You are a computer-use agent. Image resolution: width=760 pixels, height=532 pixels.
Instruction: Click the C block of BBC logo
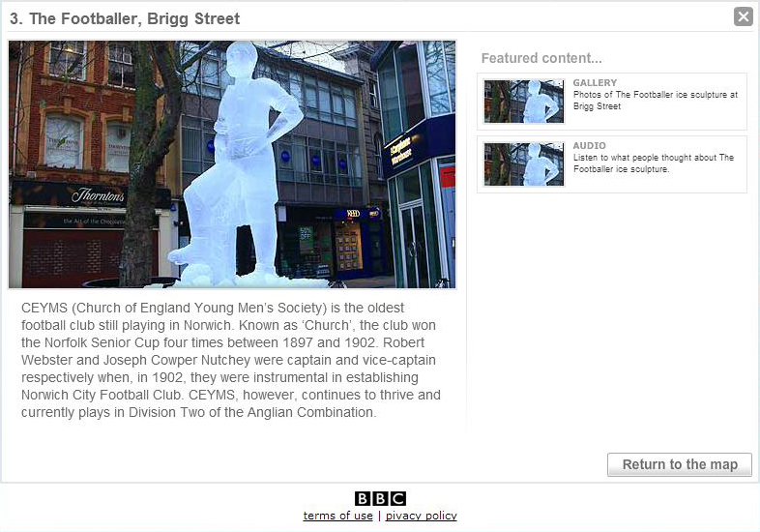click(x=398, y=498)
